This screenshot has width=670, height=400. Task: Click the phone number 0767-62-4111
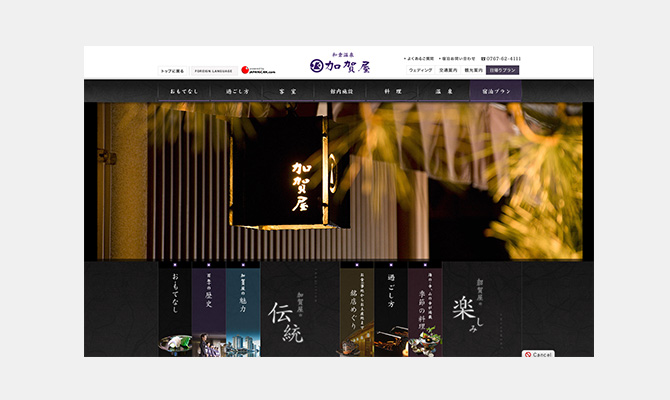pyautogui.click(x=504, y=59)
